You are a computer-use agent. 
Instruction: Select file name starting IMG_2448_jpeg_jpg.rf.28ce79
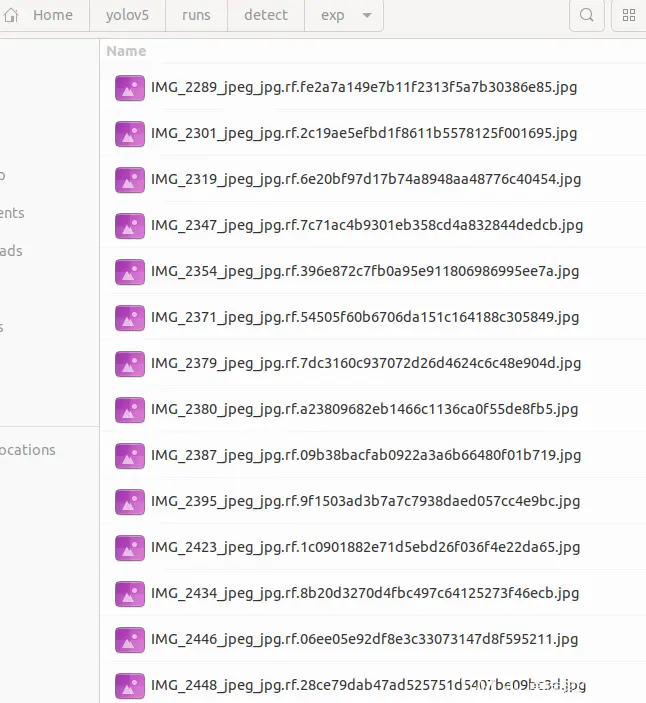[x=369, y=686]
